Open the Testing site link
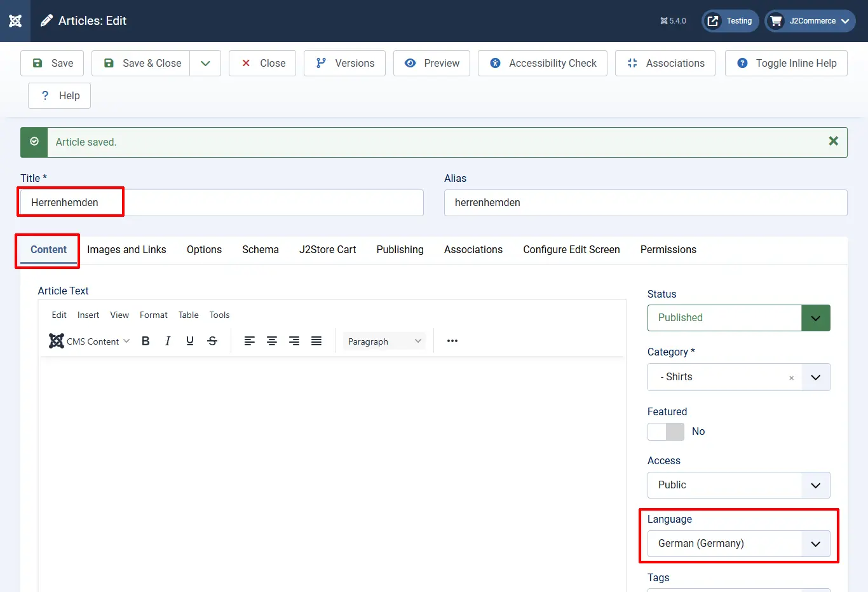This screenshot has height=592, width=868. point(730,21)
